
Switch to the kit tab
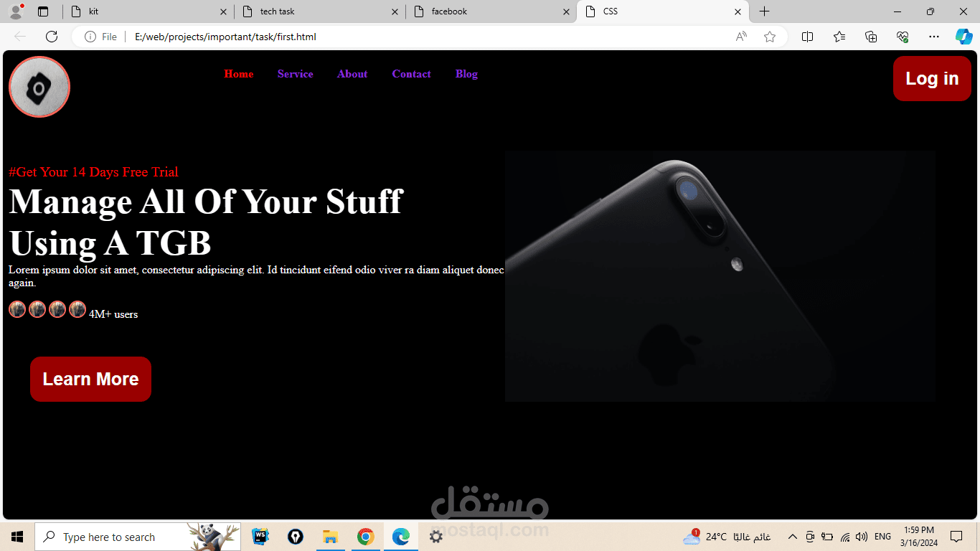click(148, 11)
